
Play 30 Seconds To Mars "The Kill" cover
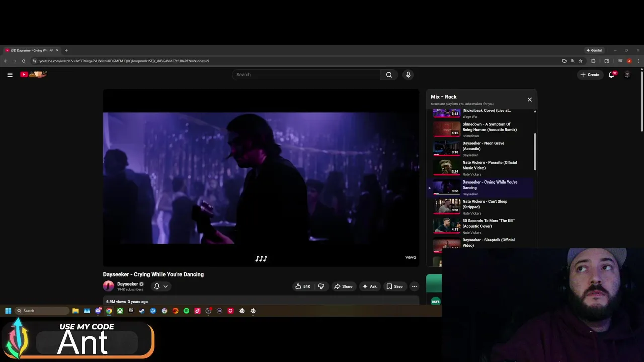pos(482,226)
